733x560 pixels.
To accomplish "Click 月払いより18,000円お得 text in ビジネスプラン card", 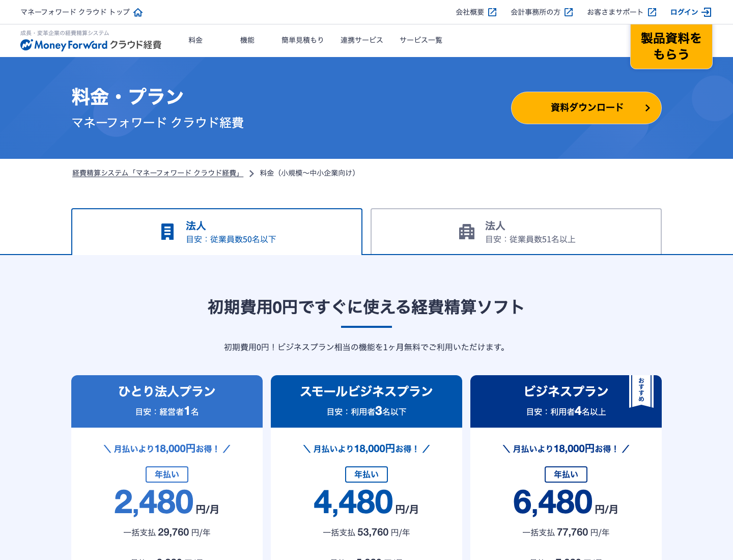I will pos(566,449).
